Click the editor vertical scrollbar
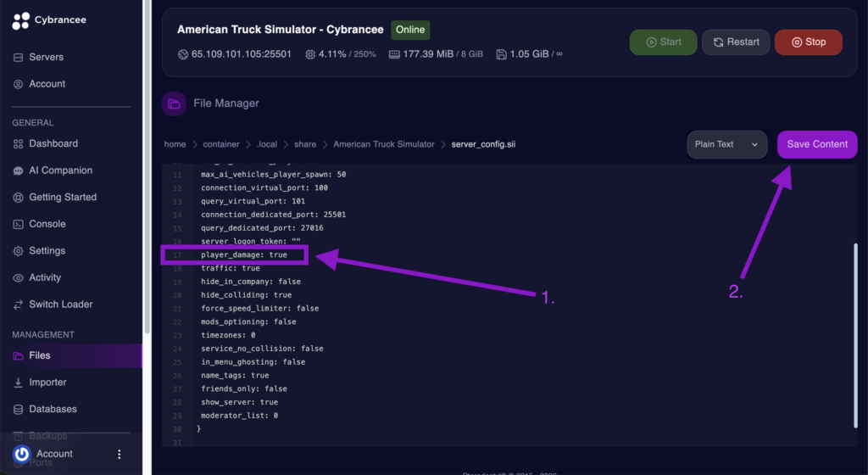The image size is (868, 475). [855, 336]
